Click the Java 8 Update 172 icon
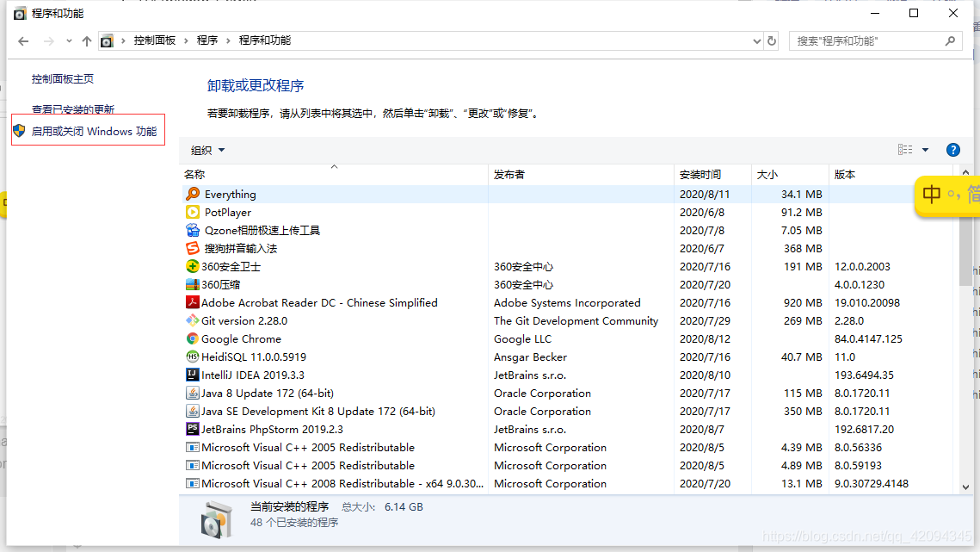Viewport: 980px width, 552px height. [193, 394]
